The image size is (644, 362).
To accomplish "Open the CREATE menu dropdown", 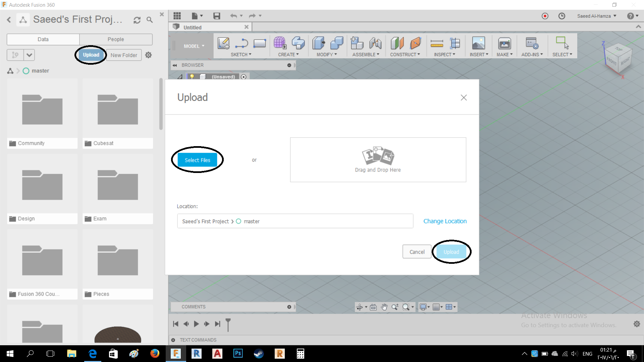I will coord(288,54).
